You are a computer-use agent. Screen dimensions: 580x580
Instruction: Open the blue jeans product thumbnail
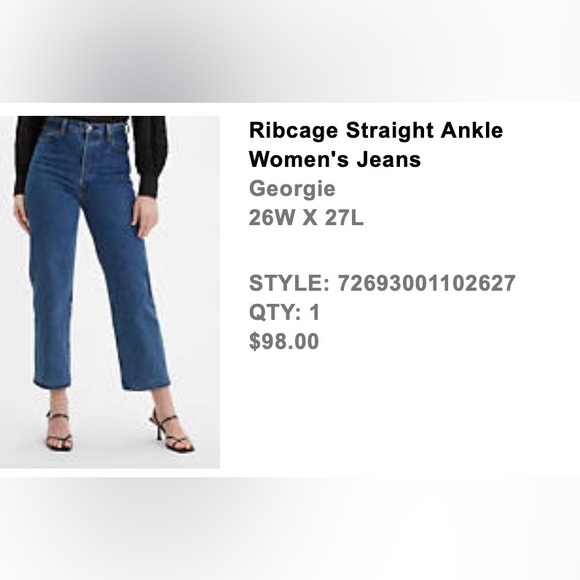[110, 292]
